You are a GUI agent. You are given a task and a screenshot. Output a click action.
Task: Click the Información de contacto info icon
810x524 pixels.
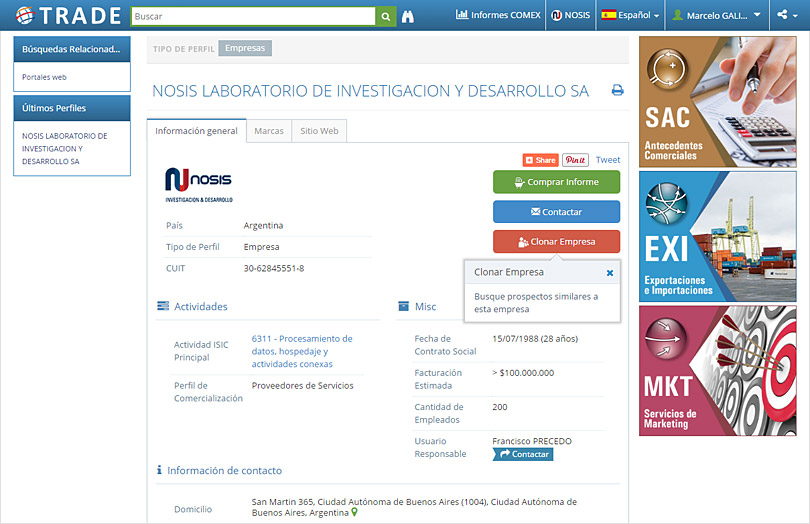click(x=159, y=470)
